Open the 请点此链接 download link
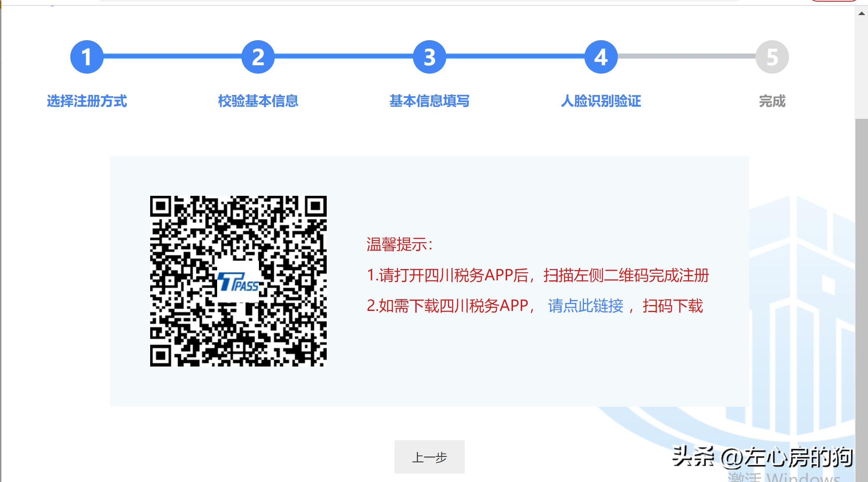 tap(586, 306)
